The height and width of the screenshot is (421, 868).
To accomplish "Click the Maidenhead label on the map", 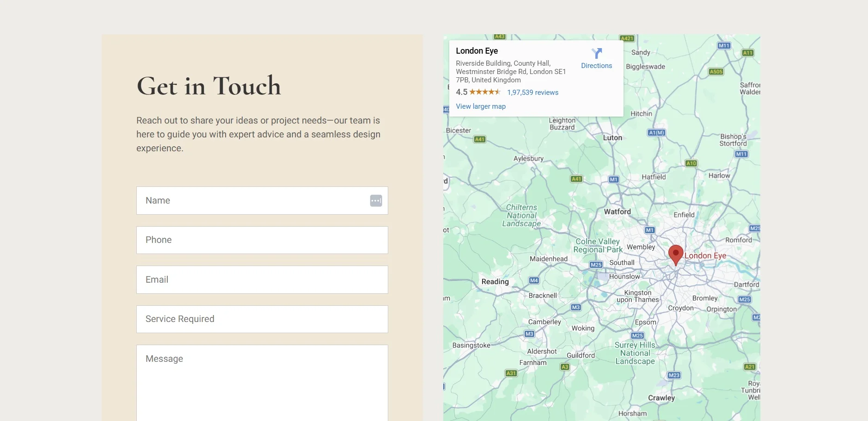I will (x=549, y=259).
